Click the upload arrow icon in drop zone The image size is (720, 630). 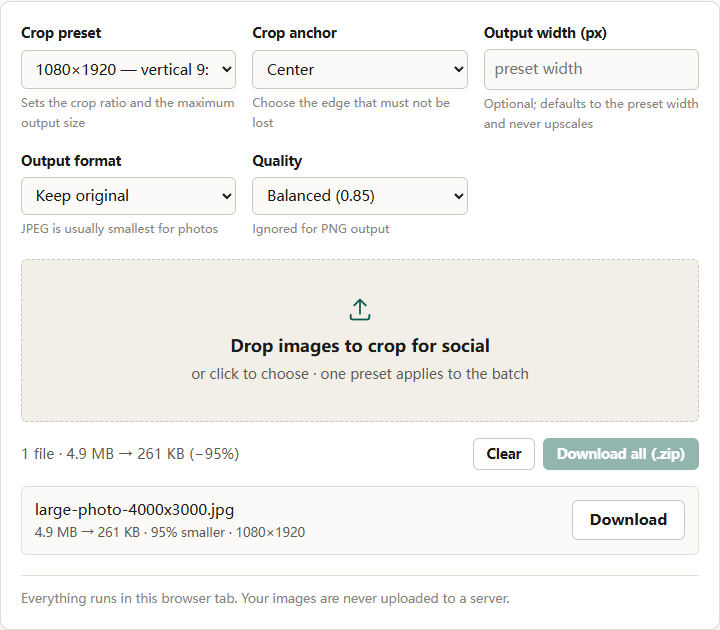pyautogui.click(x=360, y=310)
